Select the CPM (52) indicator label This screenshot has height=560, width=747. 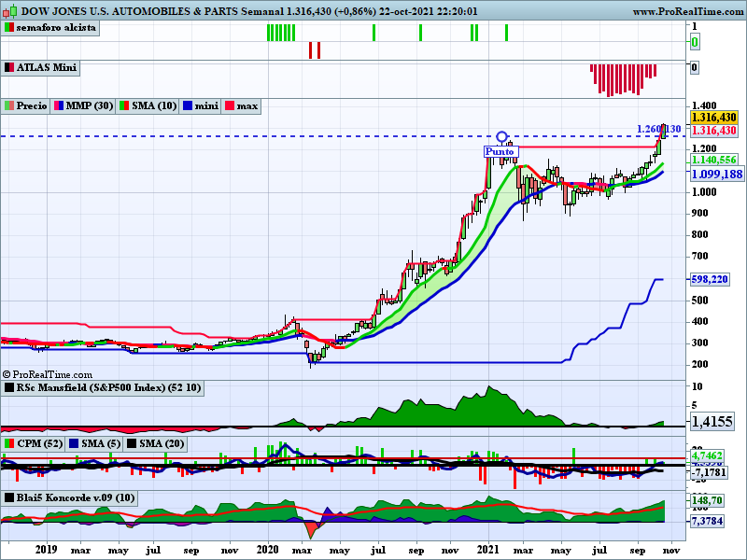pyautogui.click(x=34, y=444)
